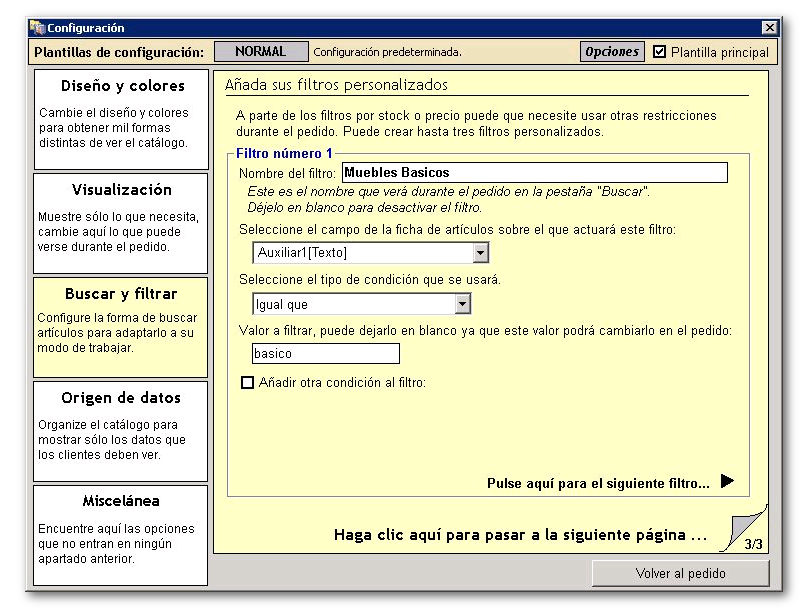Click Haga clic aquí para pasar a la siguiente página
The image size is (802, 611).
click(521, 535)
